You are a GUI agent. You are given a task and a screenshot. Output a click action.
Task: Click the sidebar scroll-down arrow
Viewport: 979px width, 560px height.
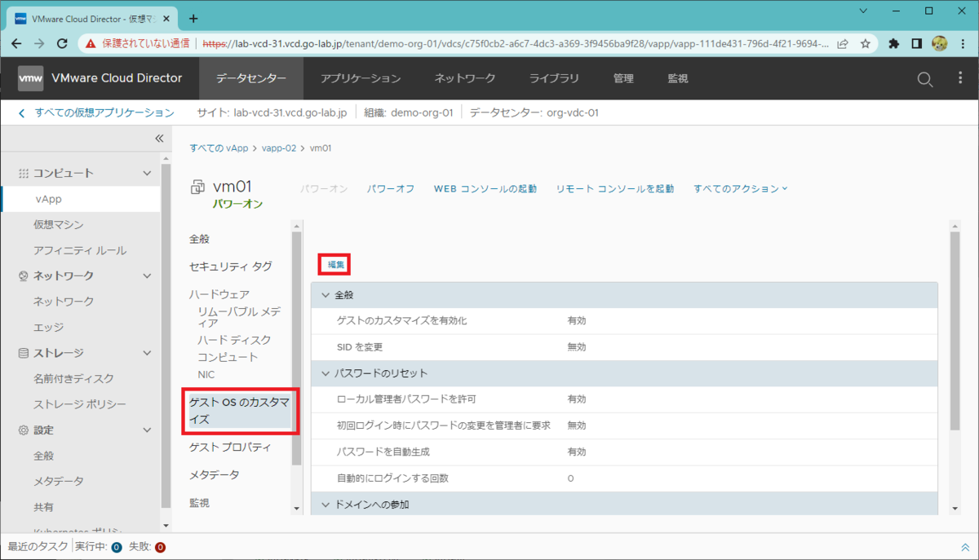(166, 526)
